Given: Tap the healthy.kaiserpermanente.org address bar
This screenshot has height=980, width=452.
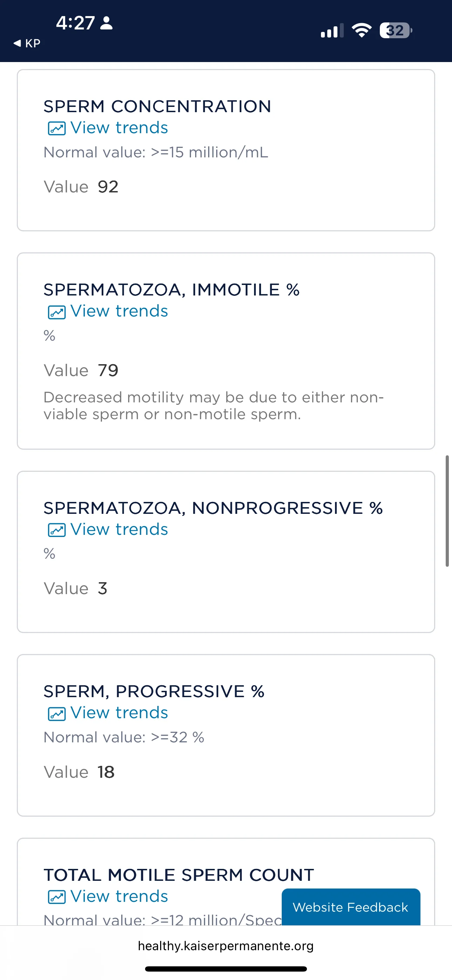Looking at the screenshot, I should tap(226, 946).
